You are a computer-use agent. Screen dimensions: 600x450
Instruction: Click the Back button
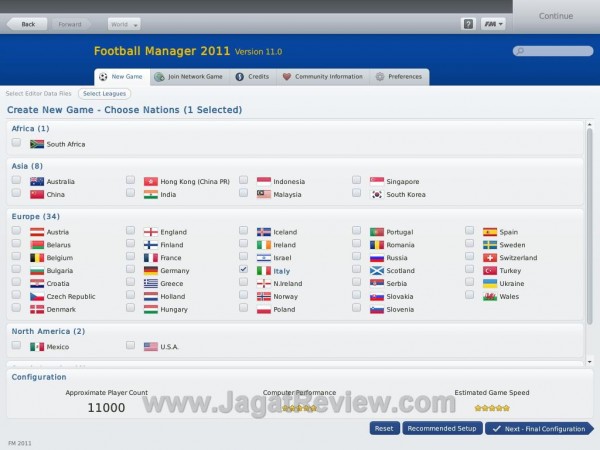click(28, 24)
